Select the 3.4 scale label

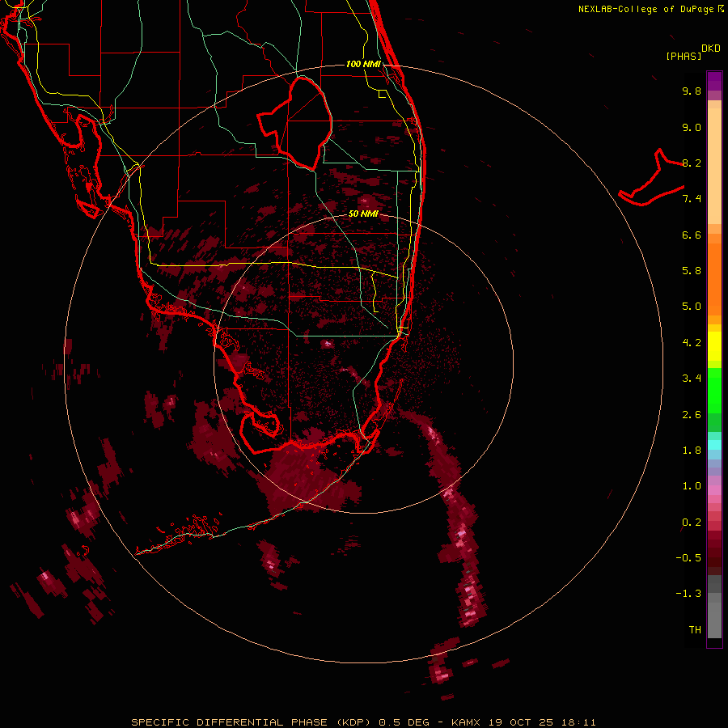pyautogui.click(x=692, y=379)
